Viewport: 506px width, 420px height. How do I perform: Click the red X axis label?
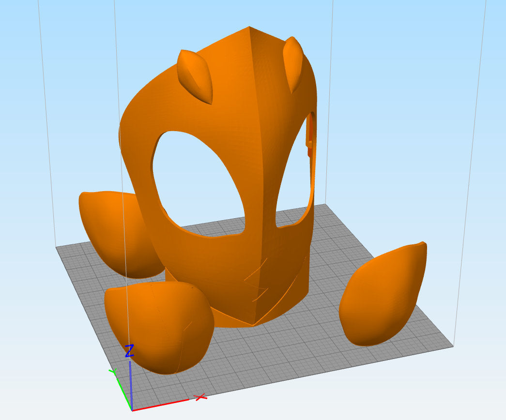pyautogui.click(x=201, y=397)
